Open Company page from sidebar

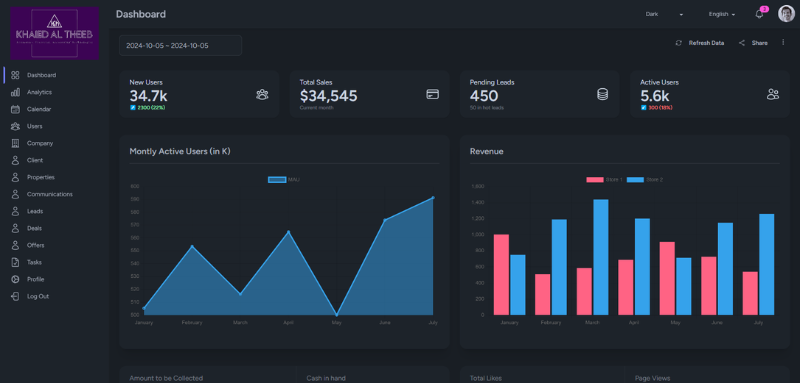tap(40, 143)
